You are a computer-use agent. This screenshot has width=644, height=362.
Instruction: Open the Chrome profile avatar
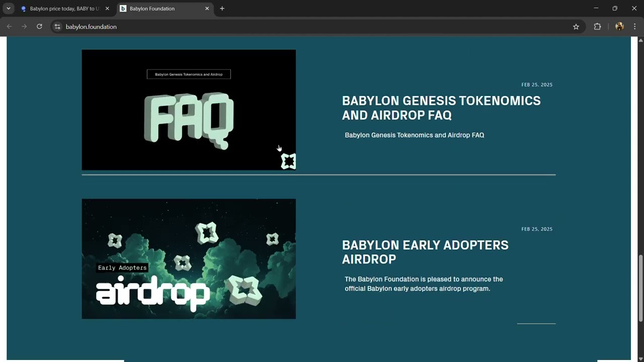click(619, 27)
